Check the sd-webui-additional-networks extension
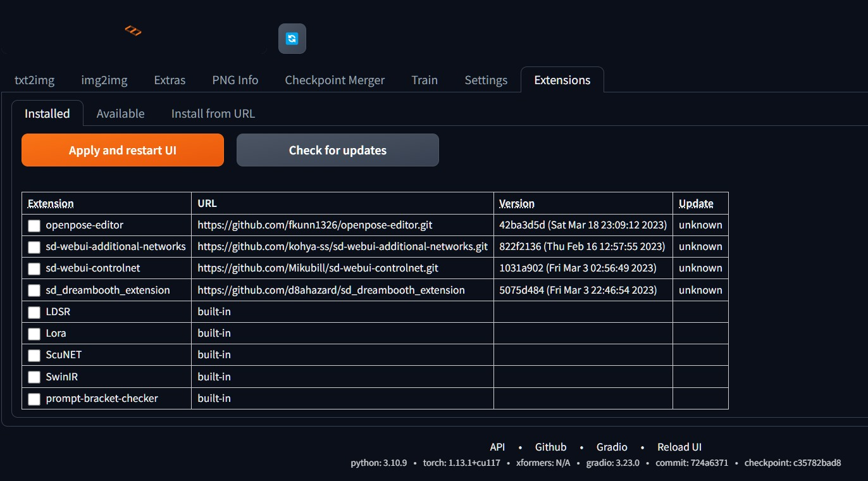The height and width of the screenshot is (481, 868). (x=34, y=247)
